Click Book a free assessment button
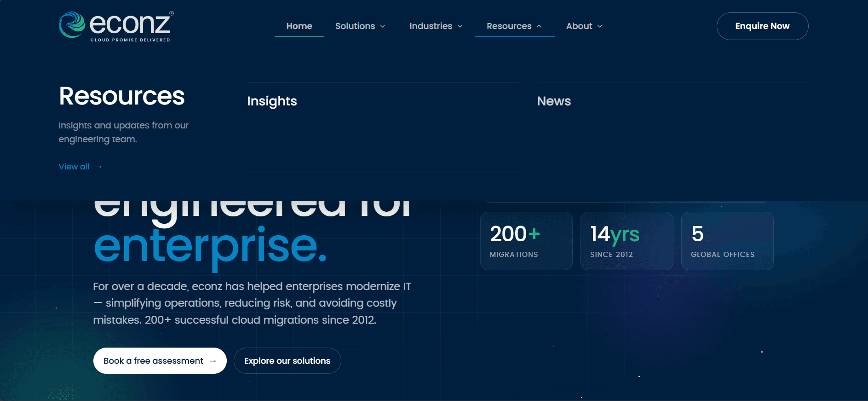This screenshot has width=868, height=401. (160, 361)
